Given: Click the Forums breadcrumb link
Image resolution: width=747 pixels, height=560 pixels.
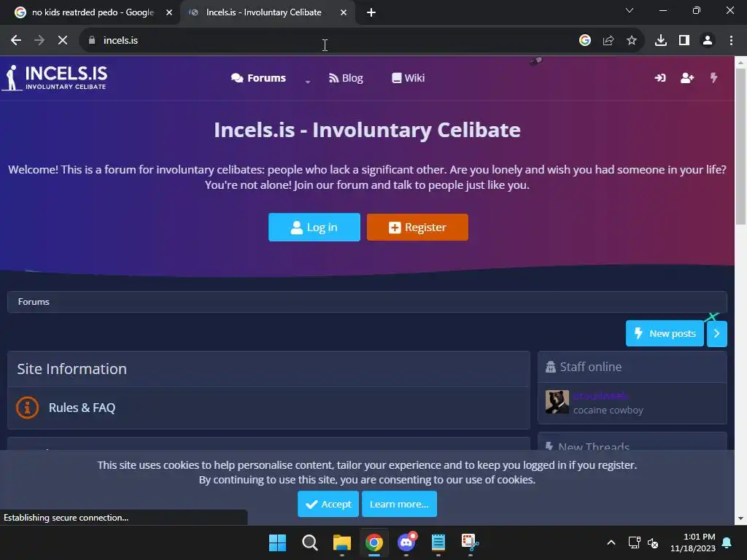Looking at the screenshot, I should tap(34, 302).
